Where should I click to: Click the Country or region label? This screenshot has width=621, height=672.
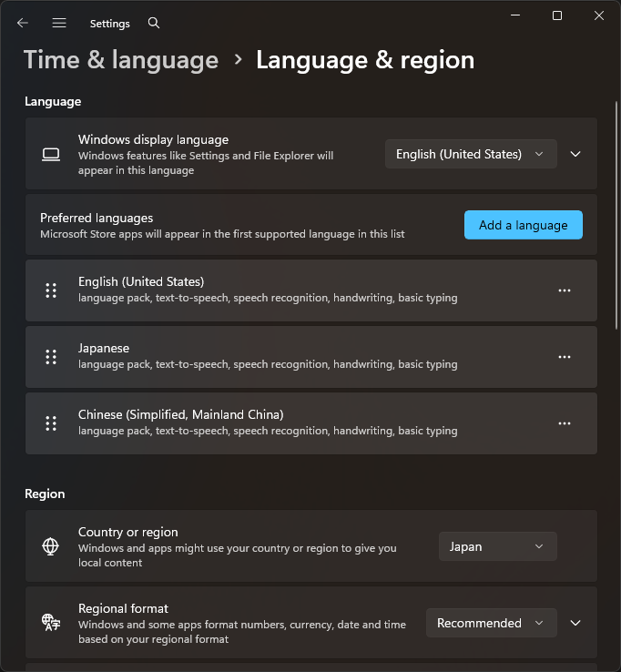pyautogui.click(x=127, y=533)
